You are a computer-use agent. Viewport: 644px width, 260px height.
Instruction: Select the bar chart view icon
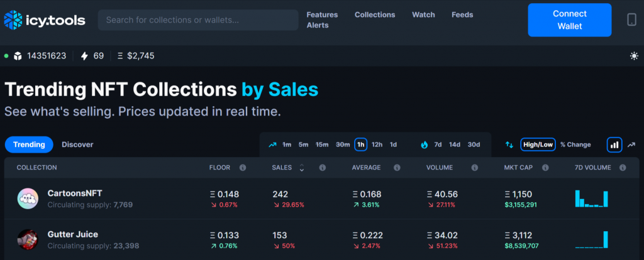click(x=614, y=145)
